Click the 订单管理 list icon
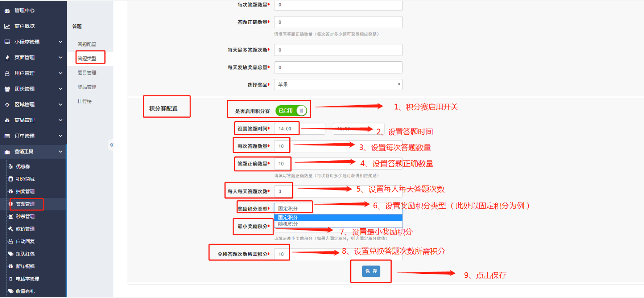This screenshot has width=644, height=298. coord(7,136)
